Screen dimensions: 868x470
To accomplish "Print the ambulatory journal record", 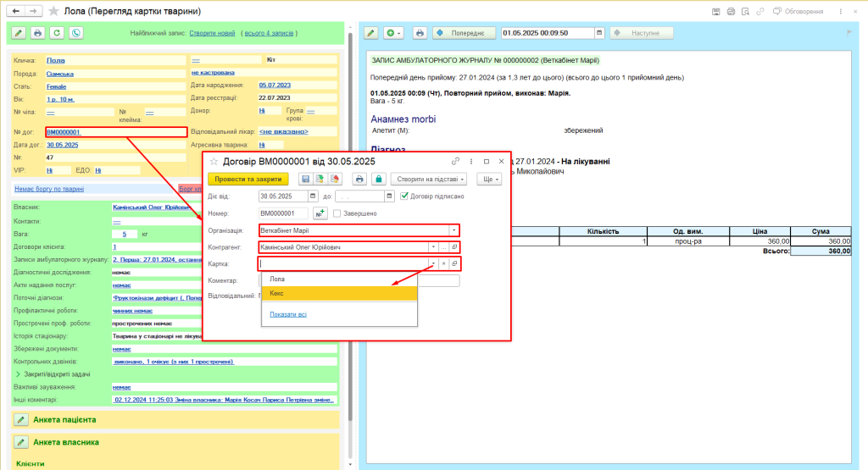I will pos(420,33).
